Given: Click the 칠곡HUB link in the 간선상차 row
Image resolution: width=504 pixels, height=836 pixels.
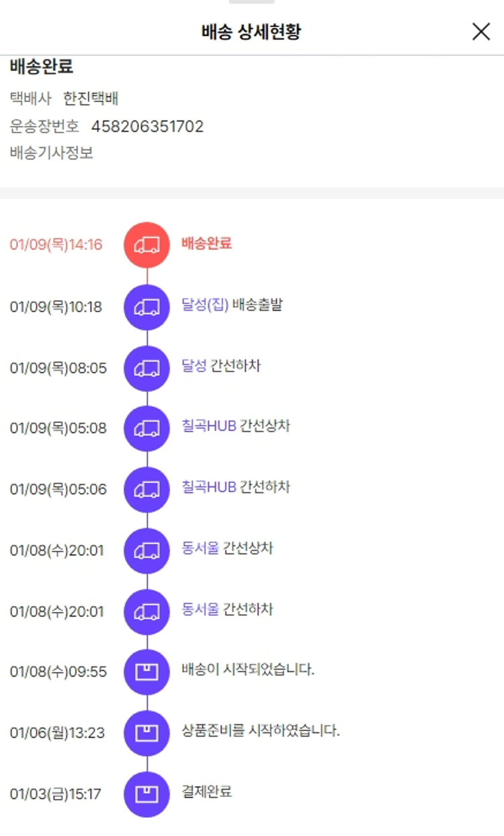Looking at the screenshot, I should (208, 426).
